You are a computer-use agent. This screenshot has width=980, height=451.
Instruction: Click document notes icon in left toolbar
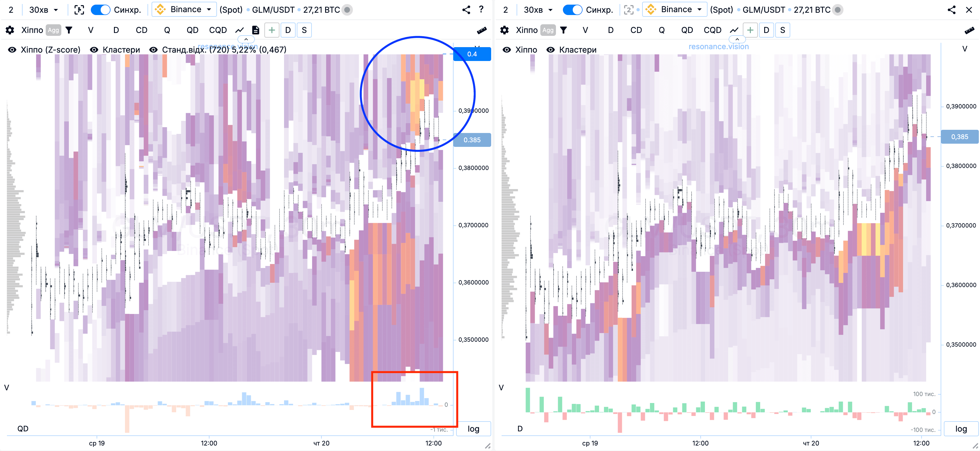[256, 30]
